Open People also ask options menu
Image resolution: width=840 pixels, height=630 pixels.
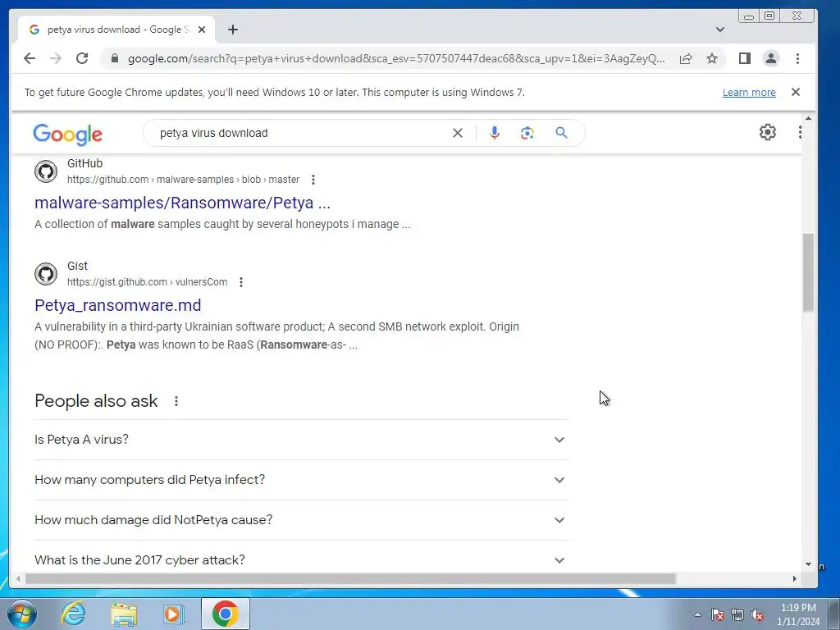coord(176,401)
